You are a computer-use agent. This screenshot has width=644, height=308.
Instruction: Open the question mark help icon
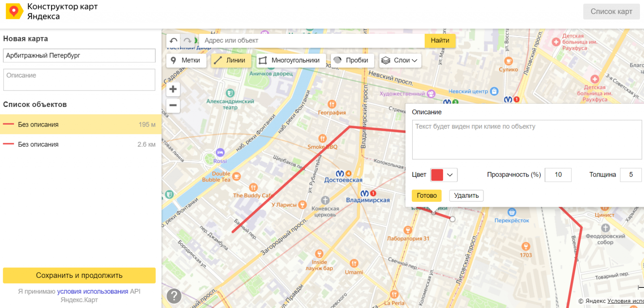(174, 296)
